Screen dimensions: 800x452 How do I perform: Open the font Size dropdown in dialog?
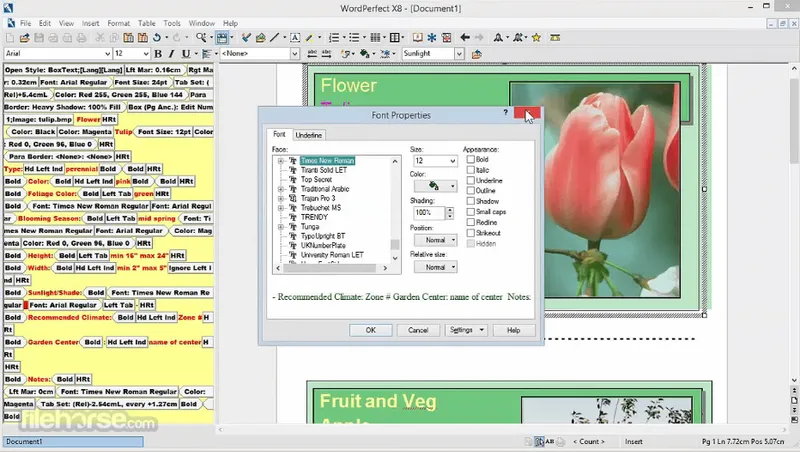pyautogui.click(x=452, y=161)
